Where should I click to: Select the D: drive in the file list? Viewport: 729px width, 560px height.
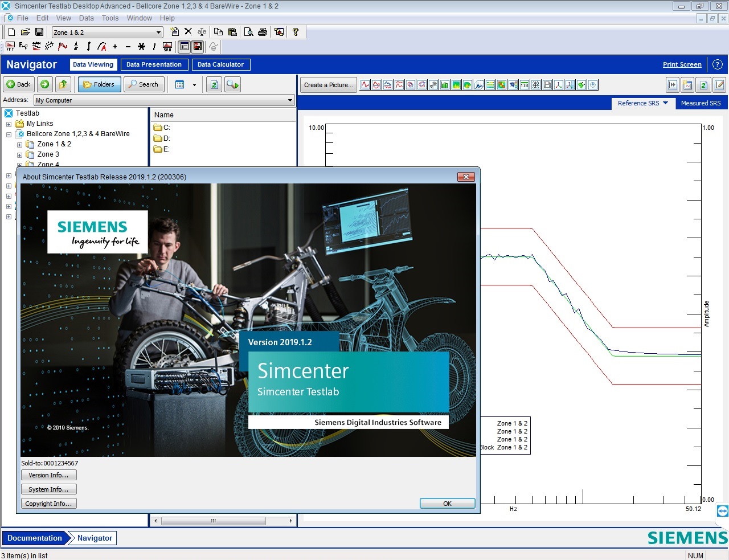162,138
